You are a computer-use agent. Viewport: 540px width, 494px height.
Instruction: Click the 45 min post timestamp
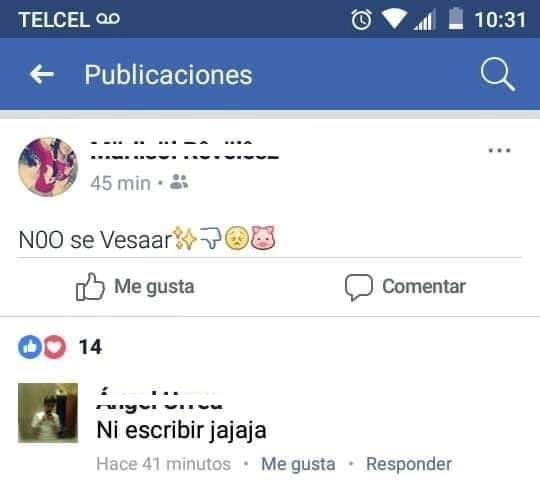[x=120, y=183]
